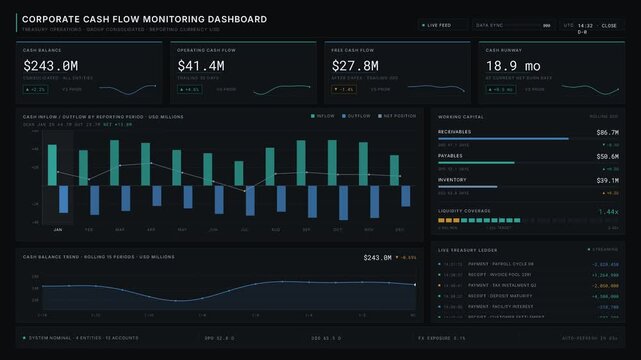Click the Cash Runway change badge

coord(501,89)
